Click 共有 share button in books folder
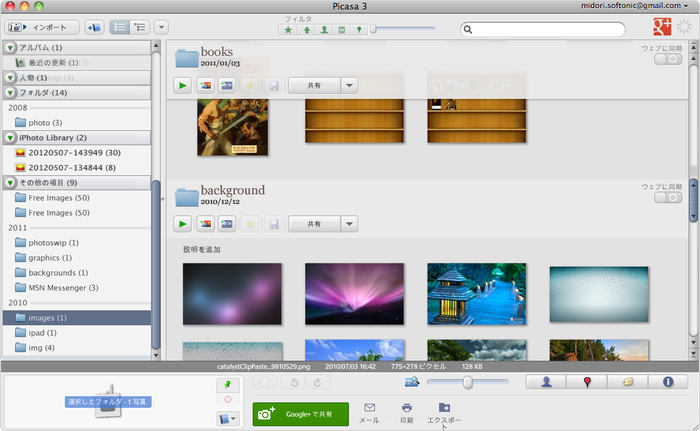 pos(314,85)
